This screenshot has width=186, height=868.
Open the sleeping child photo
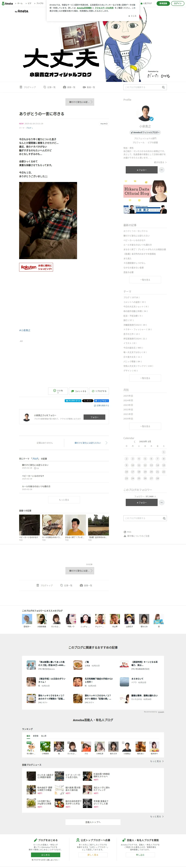click(x=48, y=220)
